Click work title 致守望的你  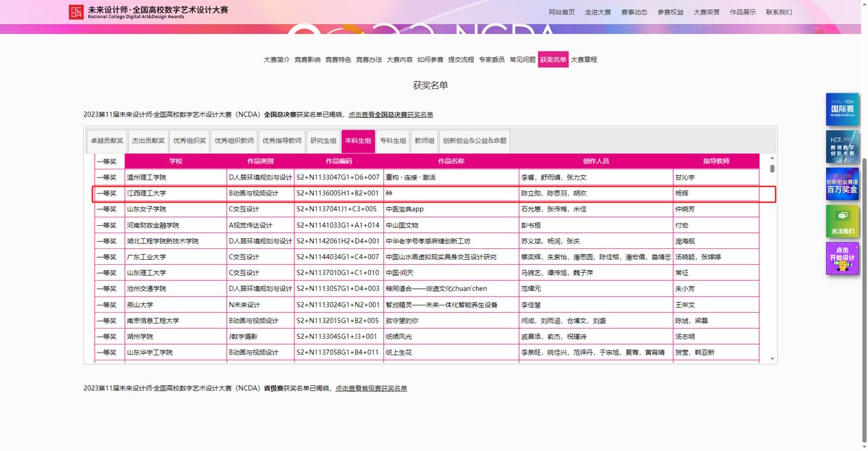pos(401,321)
